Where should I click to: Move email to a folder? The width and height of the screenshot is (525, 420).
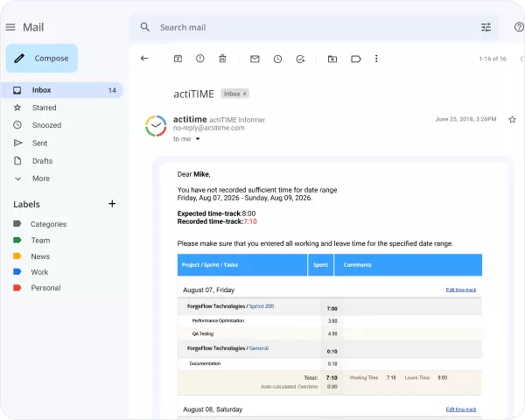click(x=332, y=59)
